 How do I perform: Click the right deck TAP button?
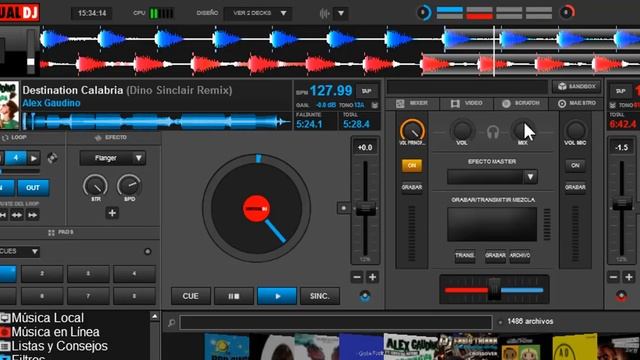coord(620,91)
